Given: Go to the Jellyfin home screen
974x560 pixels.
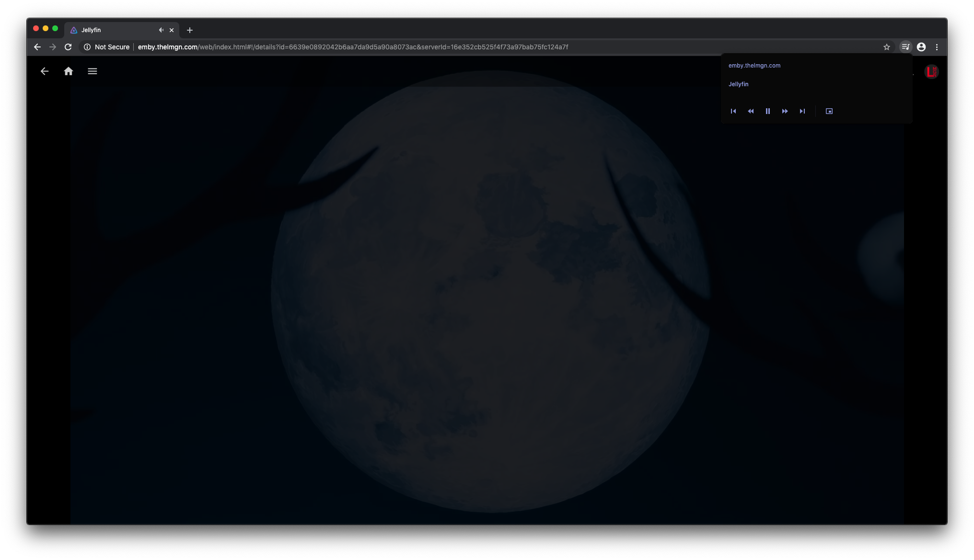Looking at the screenshot, I should coord(69,71).
